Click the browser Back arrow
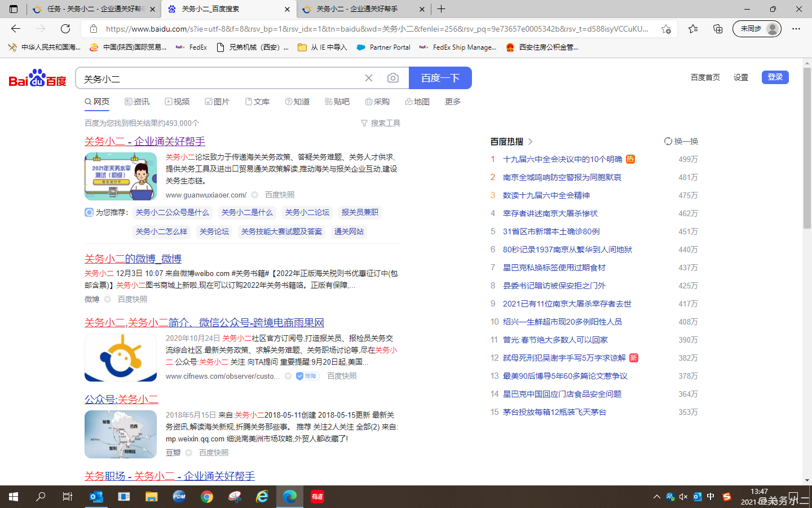This screenshot has height=508, width=812. coord(16,29)
